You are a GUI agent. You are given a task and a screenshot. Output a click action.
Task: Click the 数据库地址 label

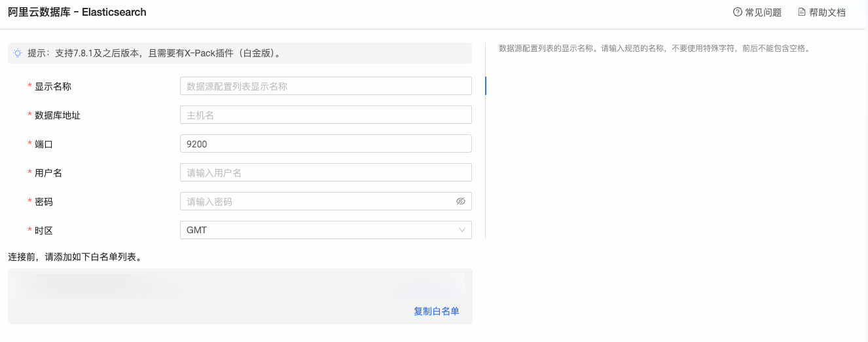[x=58, y=115]
